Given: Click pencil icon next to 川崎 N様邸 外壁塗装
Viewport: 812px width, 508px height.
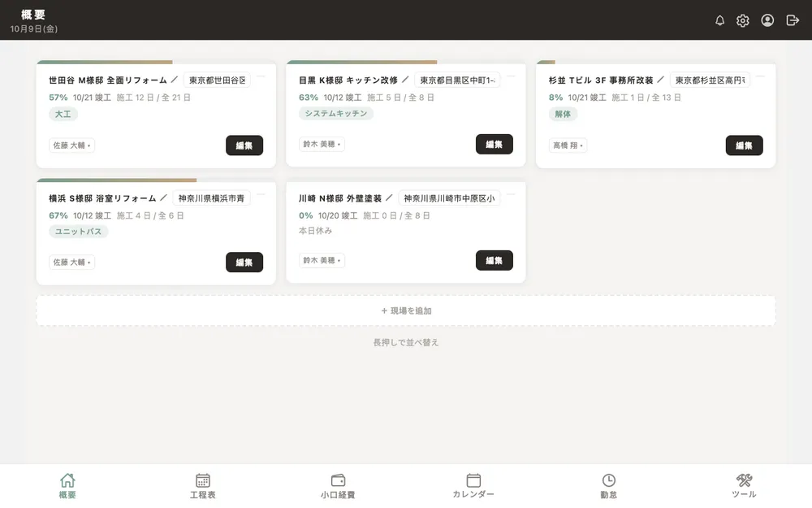Looking at the screenshot, I should point(390,198).
